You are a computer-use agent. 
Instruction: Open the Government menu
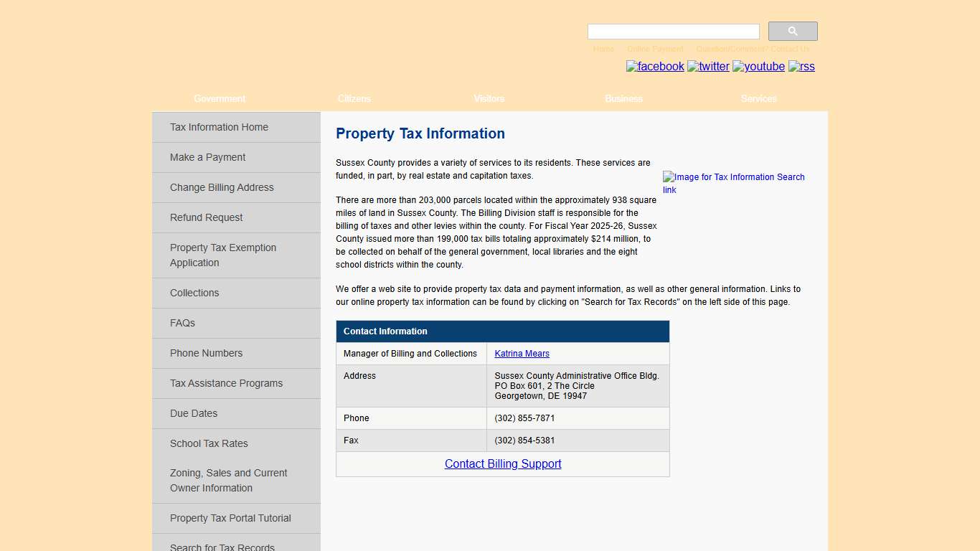220,98
